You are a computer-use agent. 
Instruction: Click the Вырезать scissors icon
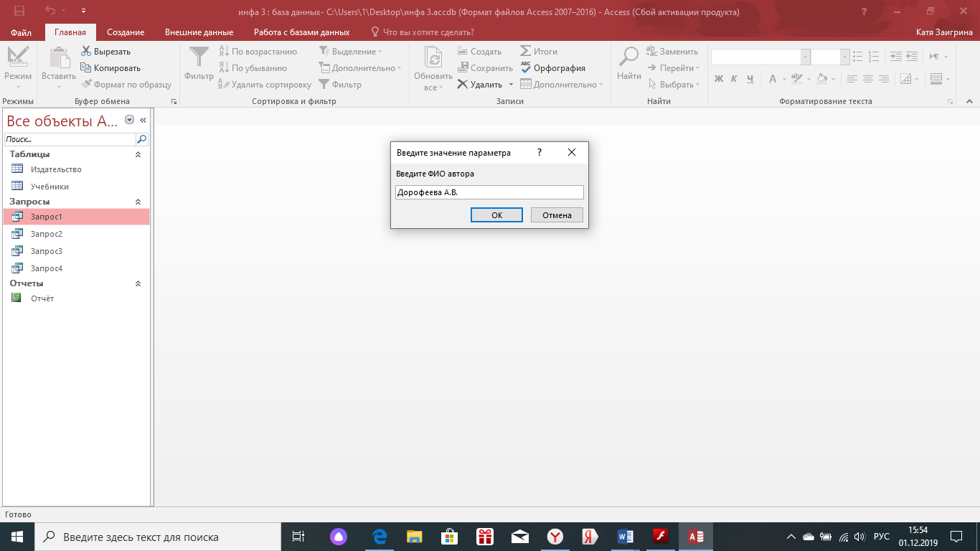[86, 52]
